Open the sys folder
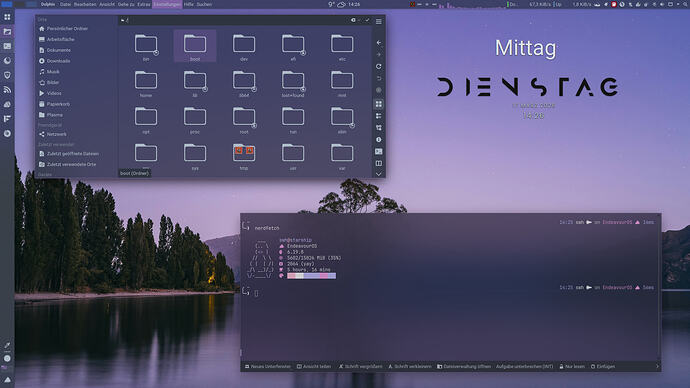 [x=195, y=157]
